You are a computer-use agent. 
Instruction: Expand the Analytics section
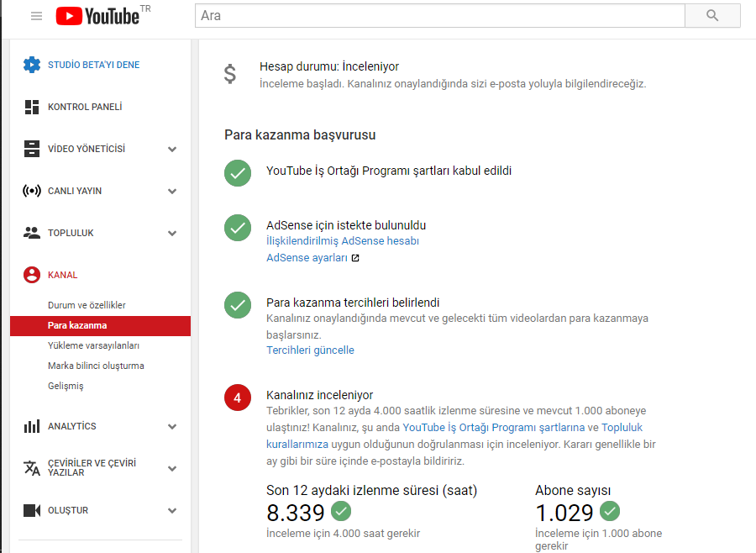tap(172, 427)
